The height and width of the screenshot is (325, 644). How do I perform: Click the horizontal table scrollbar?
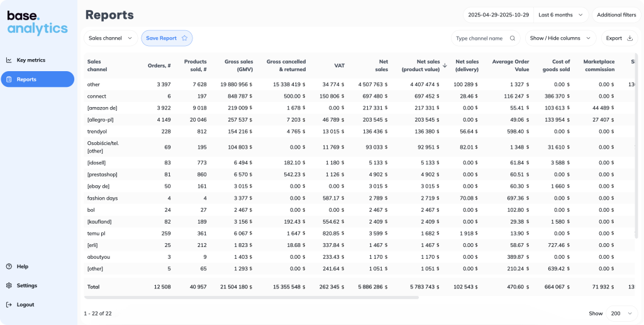(x=252, y=297)
